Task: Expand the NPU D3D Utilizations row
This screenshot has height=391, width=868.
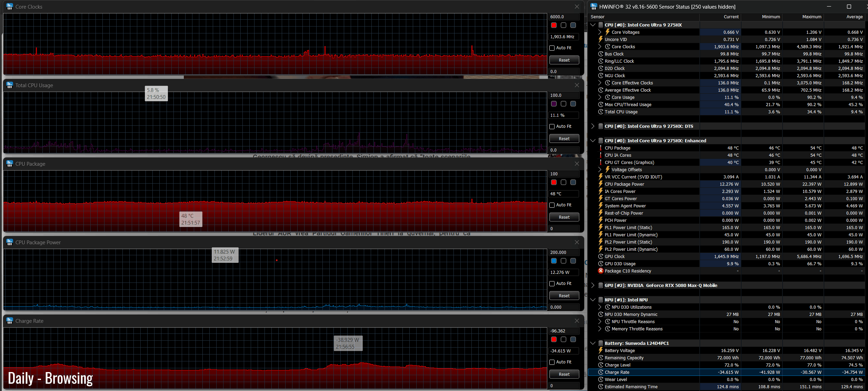Action: click(x=600, y=307)
